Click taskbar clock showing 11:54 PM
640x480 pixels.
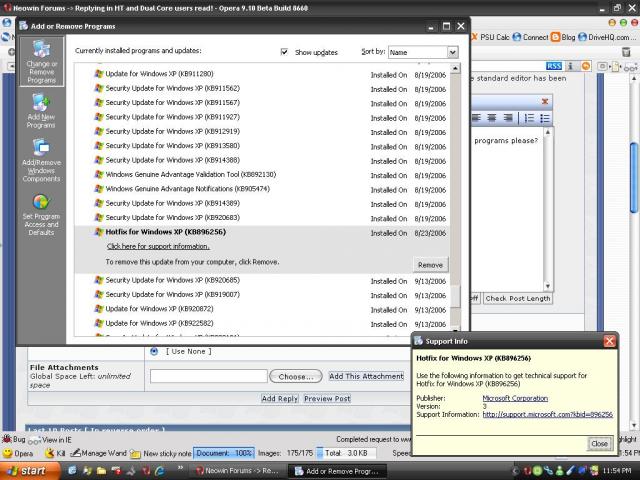click(x=616, y=471)
